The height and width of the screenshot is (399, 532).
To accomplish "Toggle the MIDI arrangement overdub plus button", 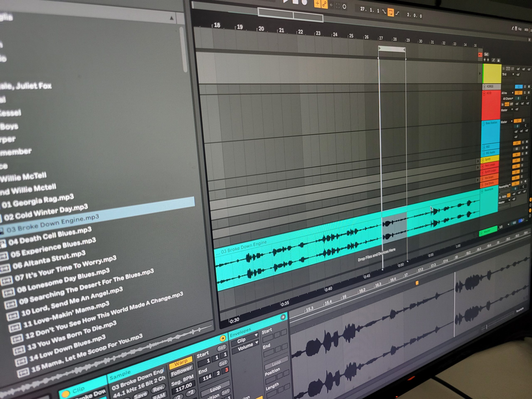I will tap(318, 4).
